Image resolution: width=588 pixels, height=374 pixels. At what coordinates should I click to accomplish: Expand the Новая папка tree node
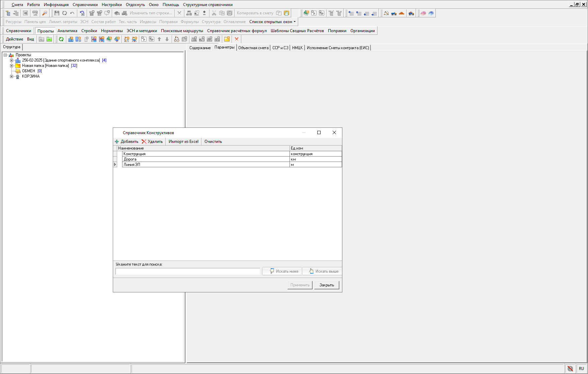pyautogui.click(x=11, y=66)
